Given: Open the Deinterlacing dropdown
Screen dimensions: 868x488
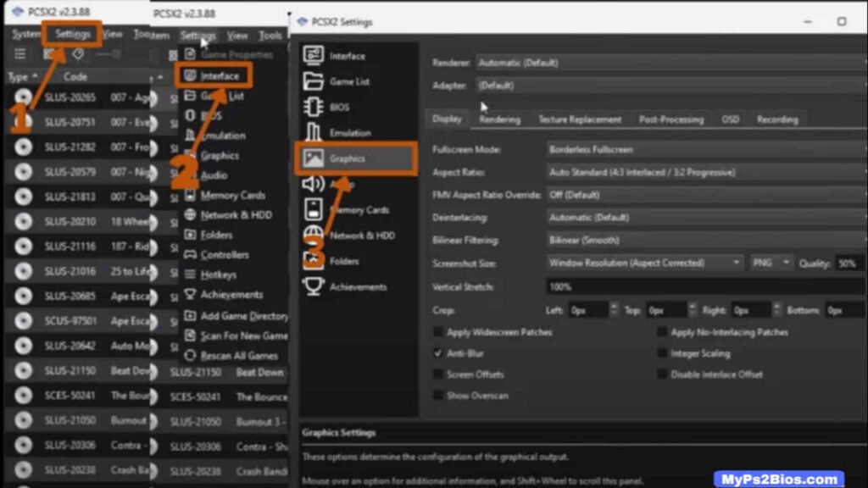Looking at the screenshot, I should coord(706,218).
